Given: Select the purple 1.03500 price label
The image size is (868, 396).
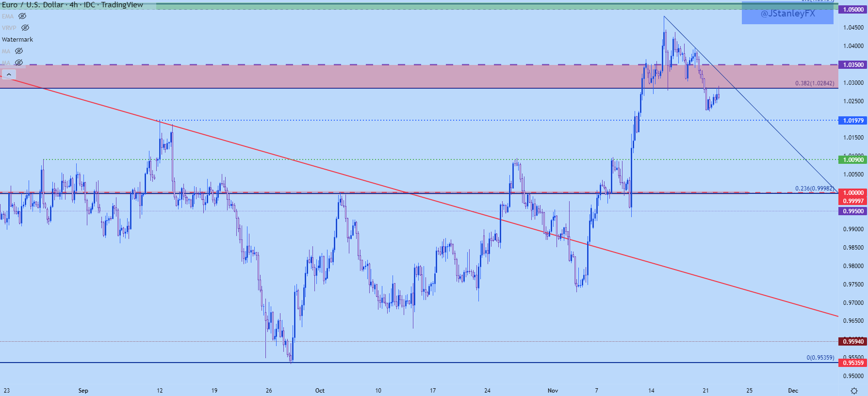Looking at the screenshot, I should [x=853, y=64].
